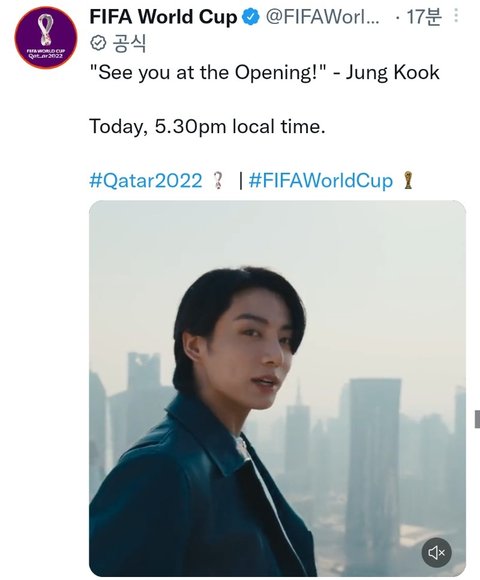This screenshot has height=580, width=480.
Task: Click the "Today, 5.30pm local time." line
Action: click(207, 127)
